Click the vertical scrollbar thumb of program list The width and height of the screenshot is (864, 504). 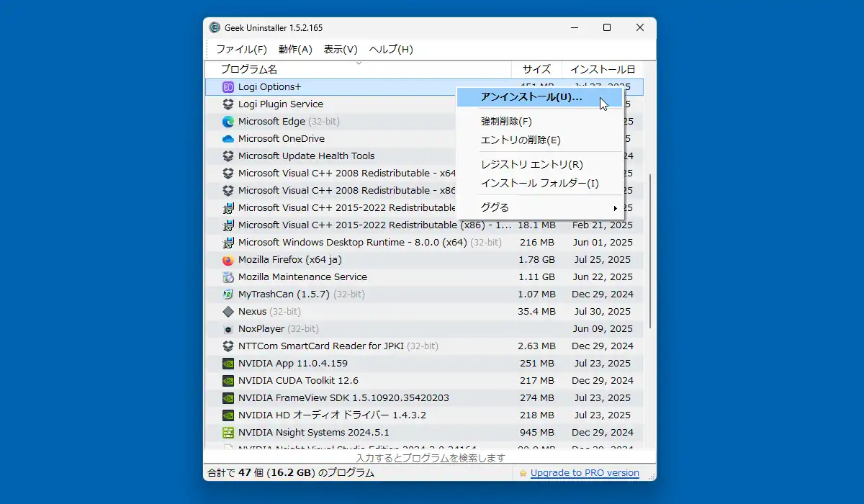[x=650, y=251]
